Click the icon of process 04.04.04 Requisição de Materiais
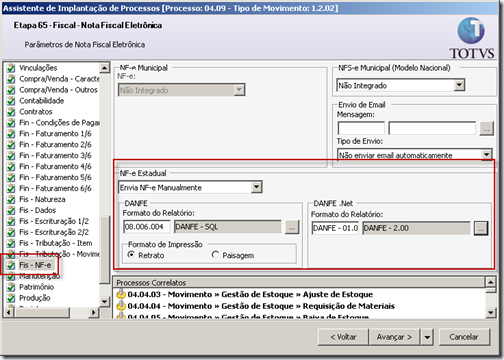504x360 pixels. 121,306
